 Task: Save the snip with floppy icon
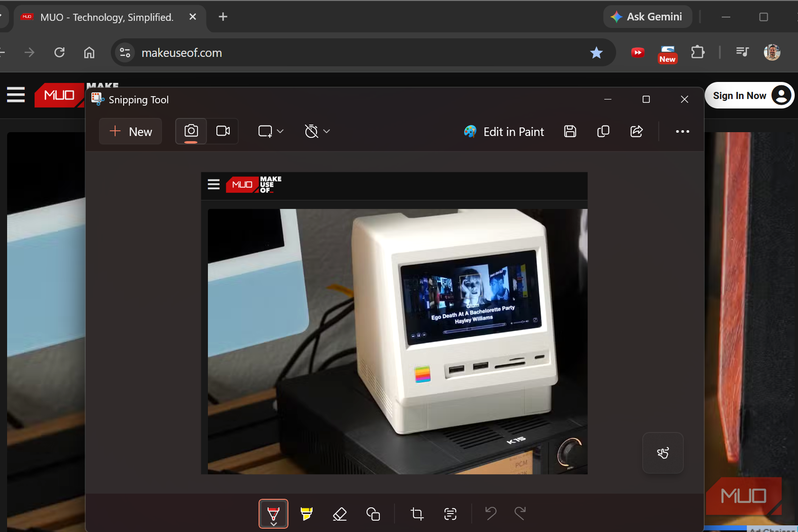pos(570,131)
